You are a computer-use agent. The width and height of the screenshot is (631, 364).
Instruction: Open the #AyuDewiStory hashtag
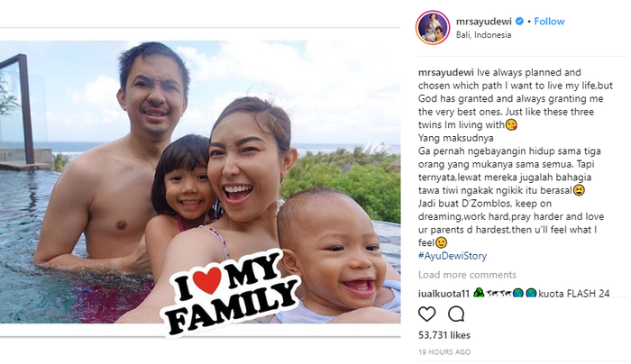pyautogui.click(x=453, y=256)
